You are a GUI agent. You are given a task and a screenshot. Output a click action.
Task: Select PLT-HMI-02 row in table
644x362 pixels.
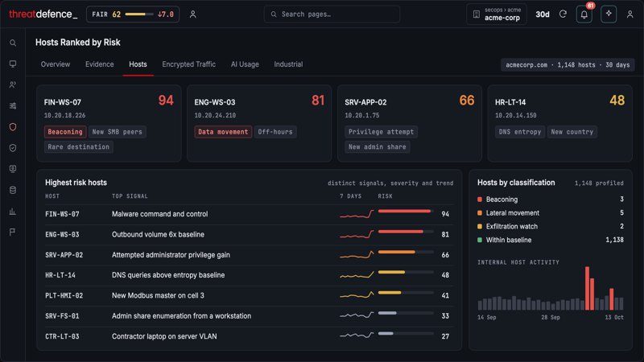[x=249, y=295]
